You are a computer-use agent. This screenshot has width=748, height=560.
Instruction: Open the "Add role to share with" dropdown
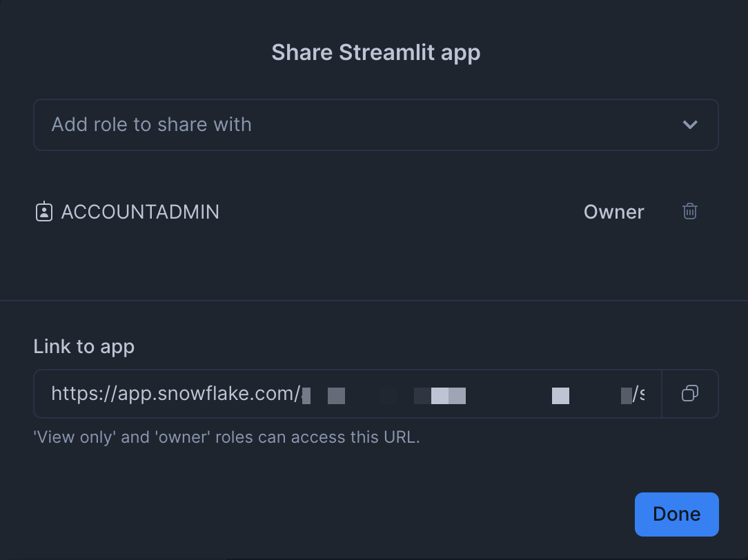[375, 125]
